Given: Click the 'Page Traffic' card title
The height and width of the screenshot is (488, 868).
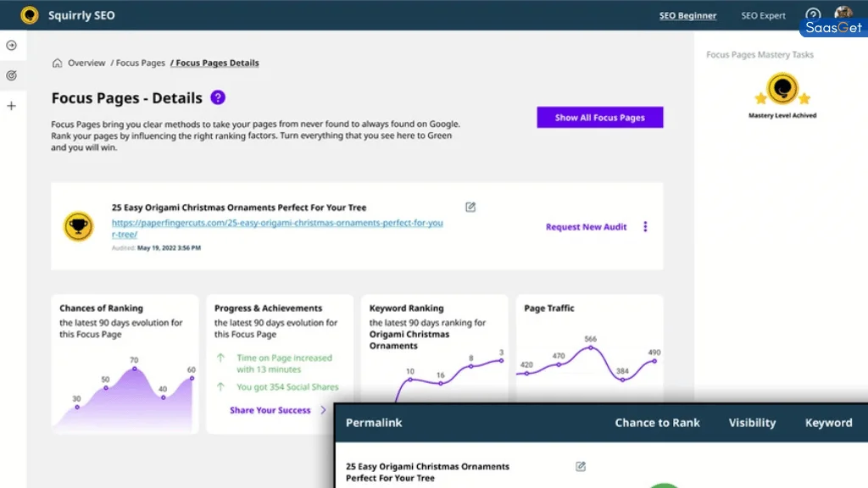Looking at the screenshot, I should coord(549,308).
